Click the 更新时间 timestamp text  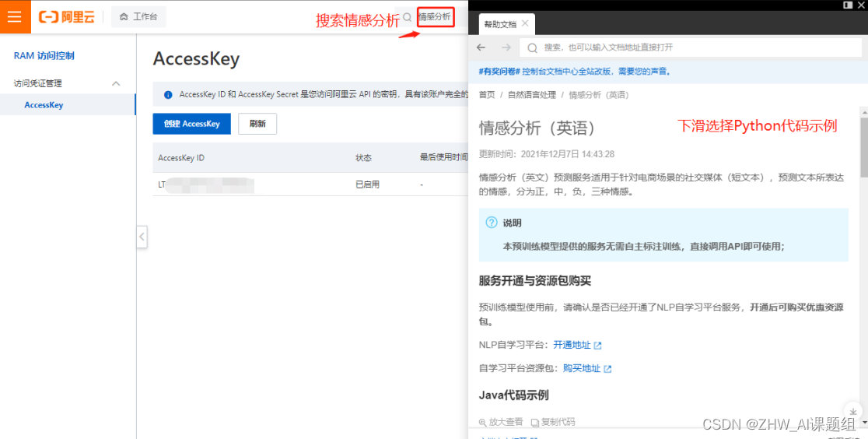[546, 153]
